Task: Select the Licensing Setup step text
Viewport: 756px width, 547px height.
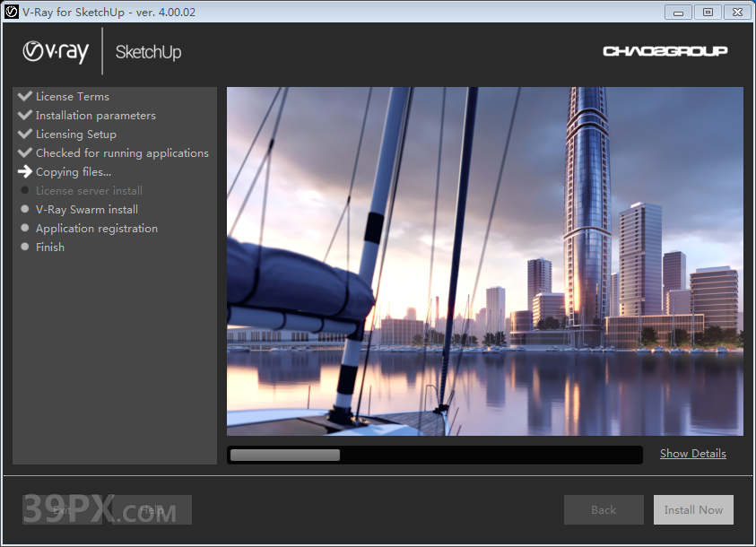Action: click(75, 135)
